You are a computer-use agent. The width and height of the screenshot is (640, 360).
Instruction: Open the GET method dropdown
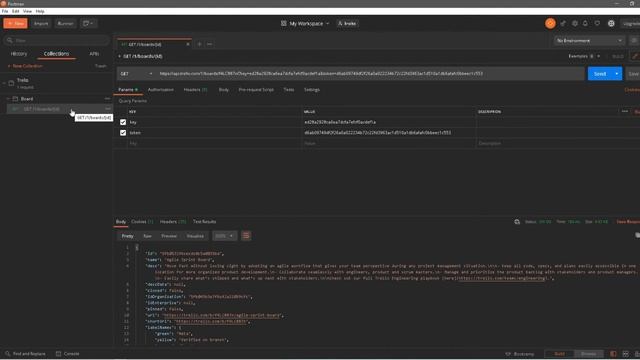pyautogui.click(x=136, y=74)
